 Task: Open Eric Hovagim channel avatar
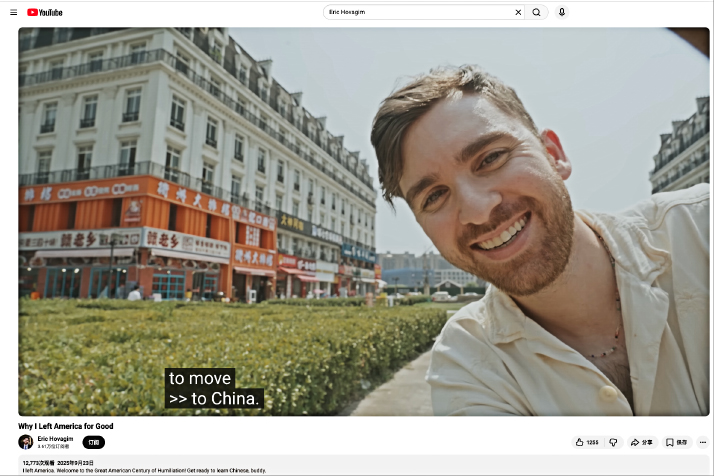[x=26, y=442]
